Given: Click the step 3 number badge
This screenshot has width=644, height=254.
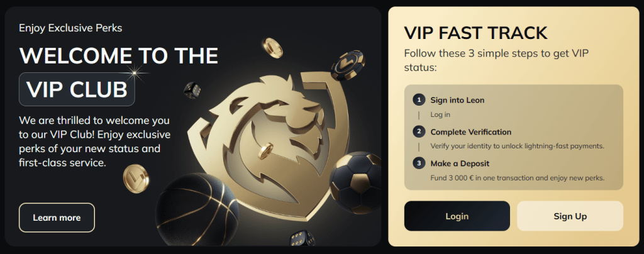Looking at the screenshot, I should 418,163.
